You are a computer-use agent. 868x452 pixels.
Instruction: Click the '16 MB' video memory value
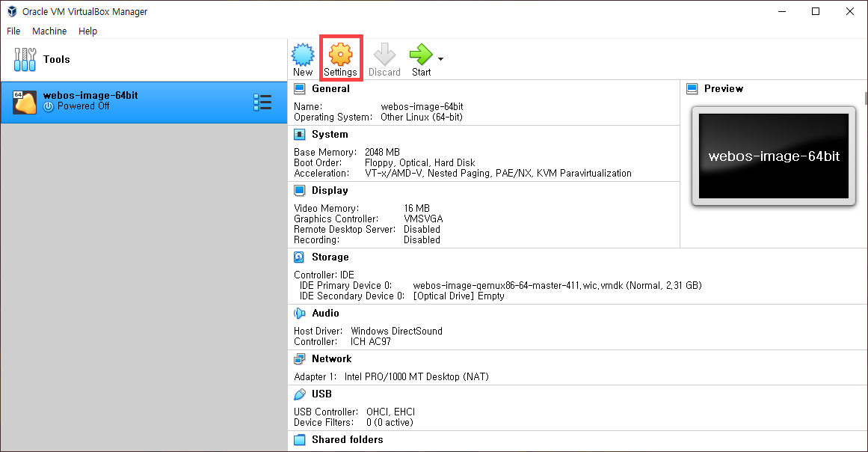(416, 208)
